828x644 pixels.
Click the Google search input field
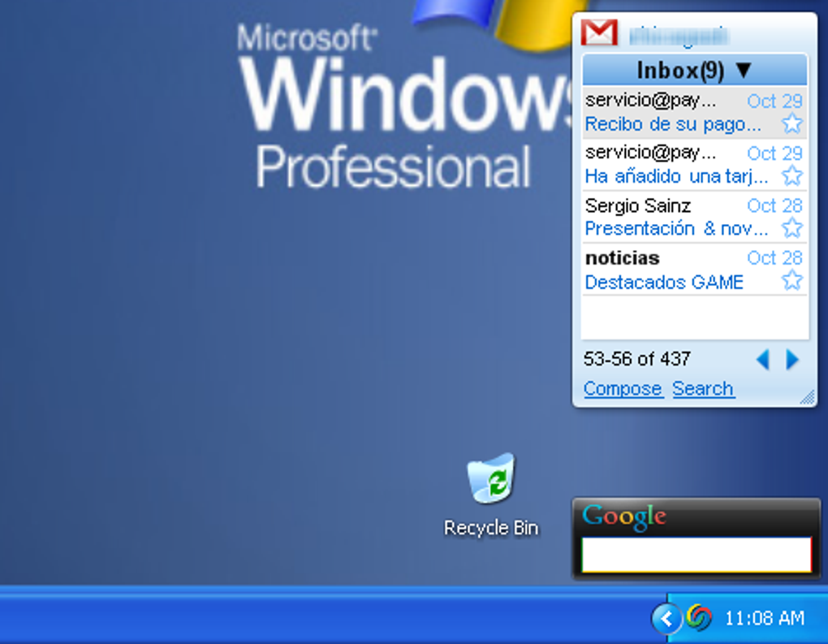click(696, 555)
